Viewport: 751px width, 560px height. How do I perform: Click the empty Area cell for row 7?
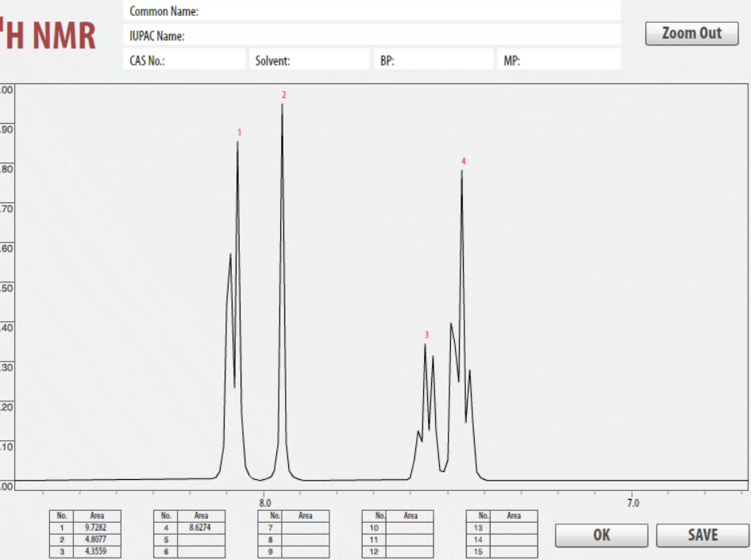point(304,527)
